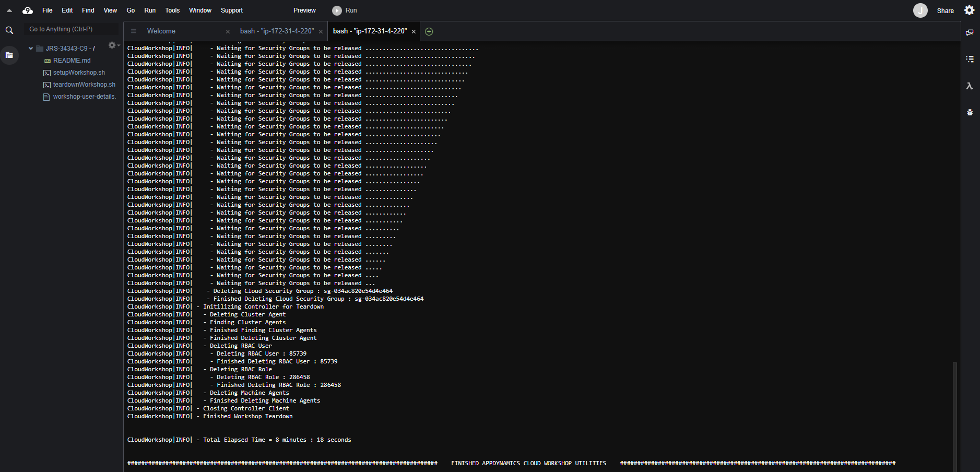Click the Share button
This screenshot has height=472, width=980.
(x=945, y=10)
